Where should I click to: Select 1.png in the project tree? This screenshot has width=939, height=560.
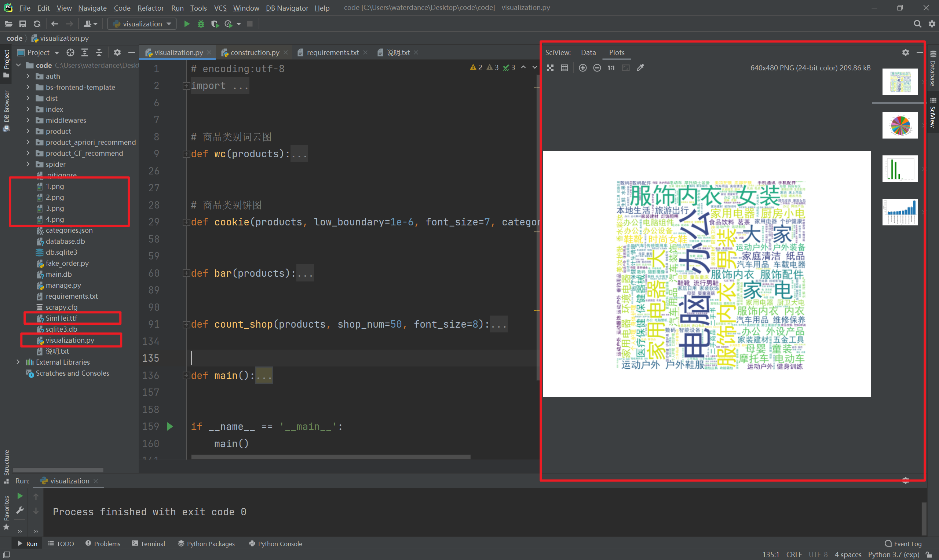coord(55,186)
